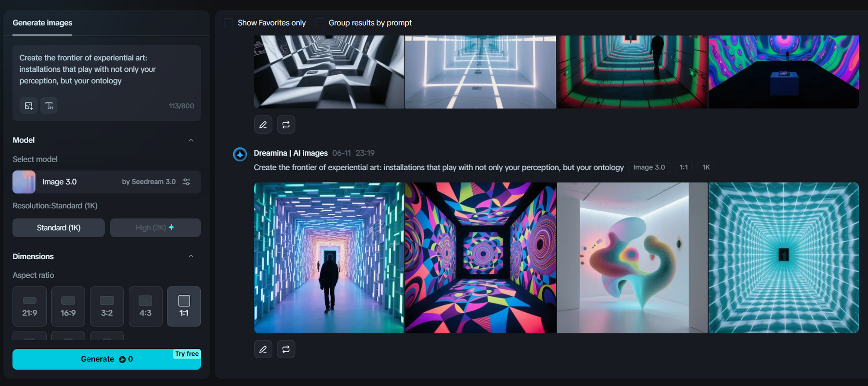Click the Try free badge

point(187,354)
